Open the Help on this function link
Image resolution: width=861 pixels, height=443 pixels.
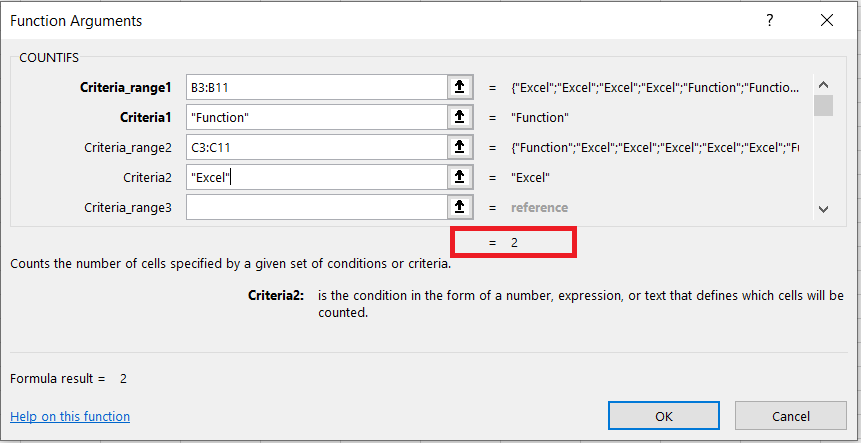pyautogui.click(x=70, y=416)
